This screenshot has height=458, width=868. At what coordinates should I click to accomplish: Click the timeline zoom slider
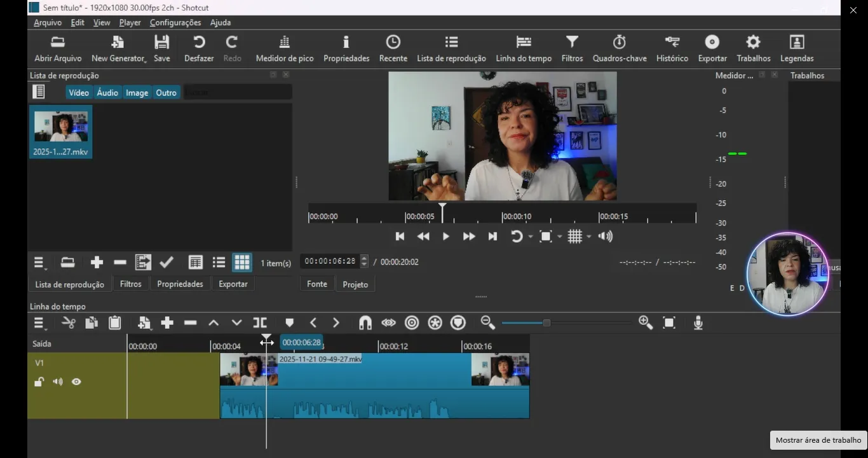(x=546, y=323)
